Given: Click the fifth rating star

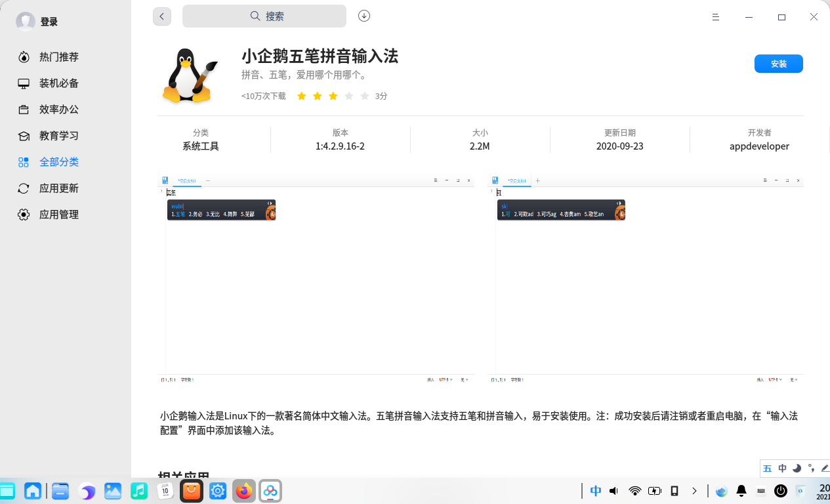Looking at the screenshot, I should coord(365,96).
